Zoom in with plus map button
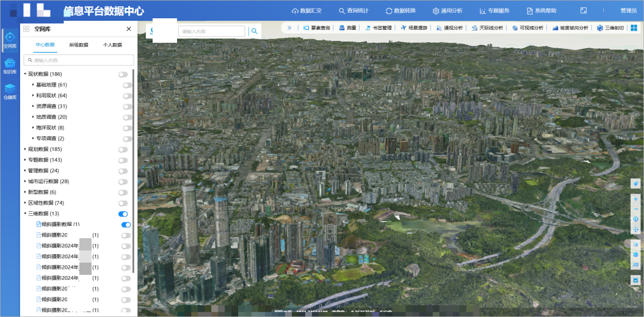The width and height of the screenshot is (644, 317). pyautogui.click(x=636, y=199)
